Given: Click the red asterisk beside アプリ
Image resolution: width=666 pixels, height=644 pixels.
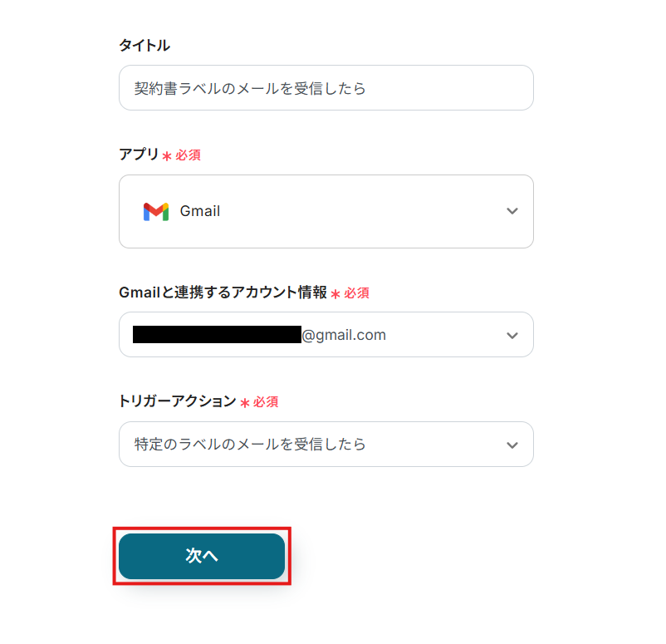Looking at the screenshot, I should point(167,156).
